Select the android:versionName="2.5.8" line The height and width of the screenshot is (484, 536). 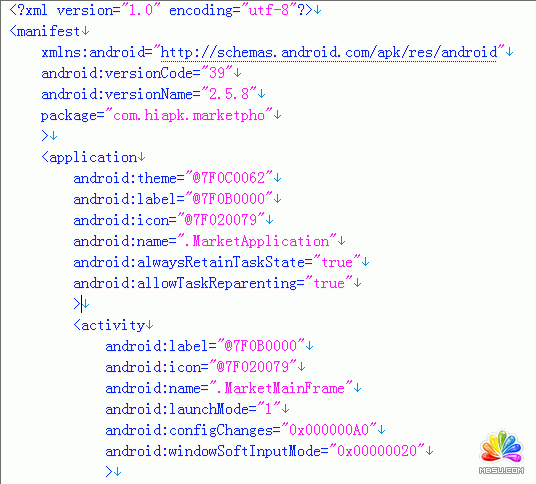149,94
